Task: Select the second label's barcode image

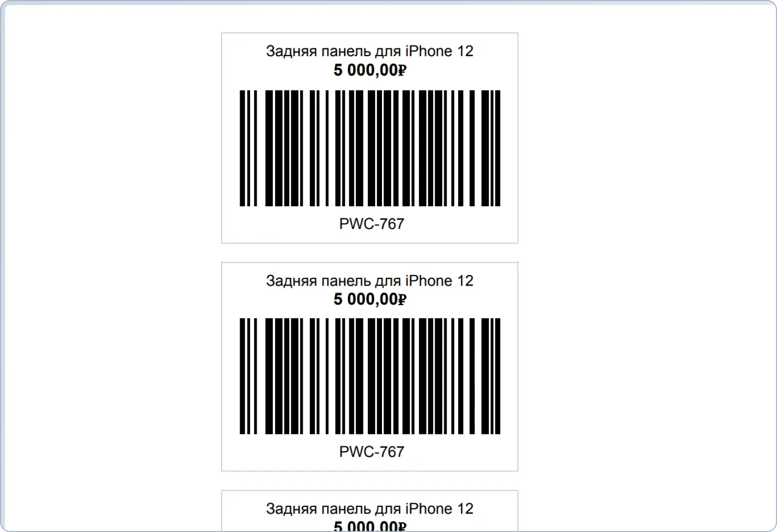Action: [x=370, y=376]
